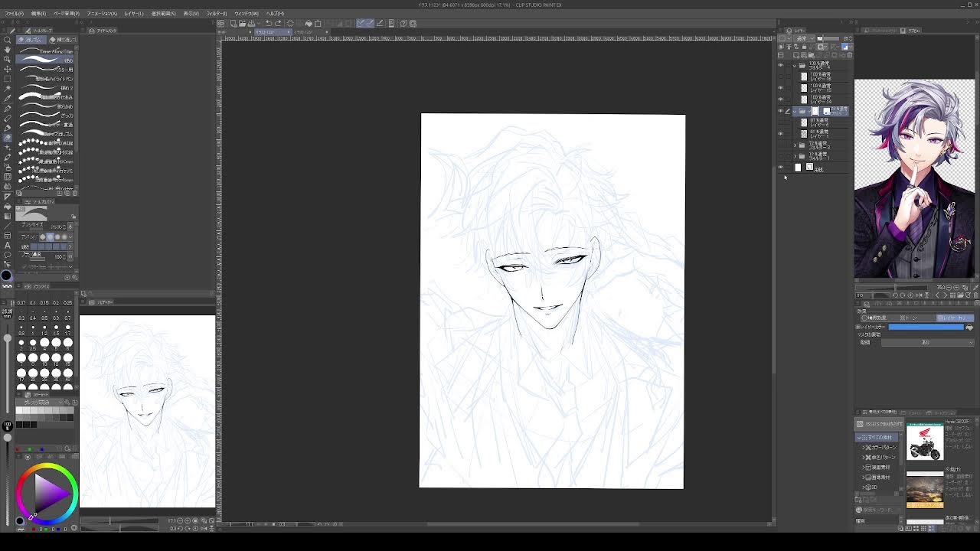The height and width of the screenshot is (551, 980).
Task: Select the 練り消し sub tool group tab
Action: 62,40
